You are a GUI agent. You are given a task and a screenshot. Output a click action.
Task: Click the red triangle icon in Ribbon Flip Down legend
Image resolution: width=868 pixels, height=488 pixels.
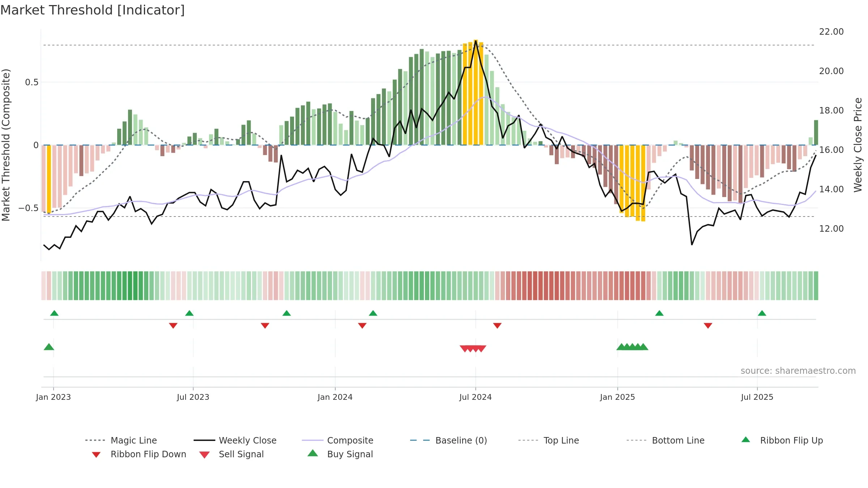[x=96, y=455]
